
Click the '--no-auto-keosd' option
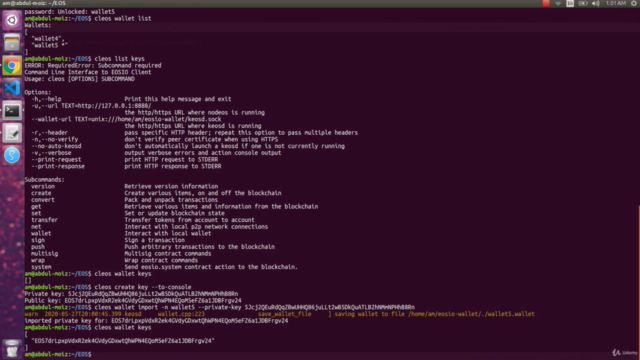point(56,146)
